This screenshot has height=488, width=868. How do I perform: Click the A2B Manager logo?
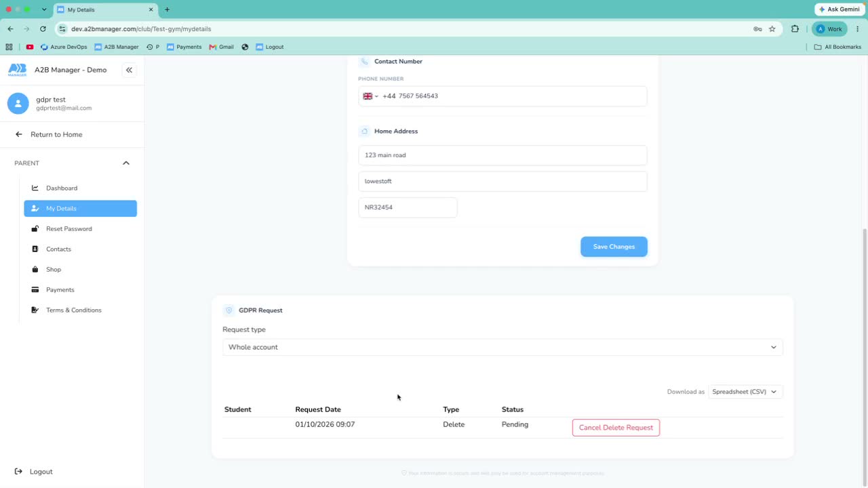tap(18, 70)
